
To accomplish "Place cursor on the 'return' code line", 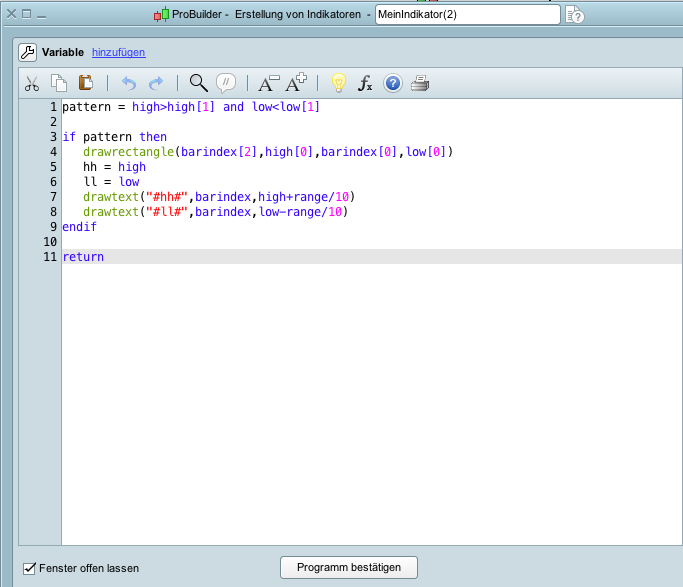I will [x=83, y=257].
